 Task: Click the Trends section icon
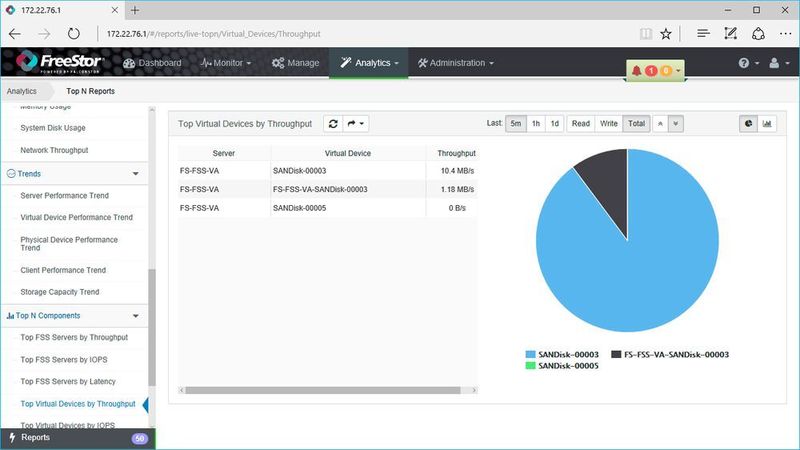tap(11, 173)
